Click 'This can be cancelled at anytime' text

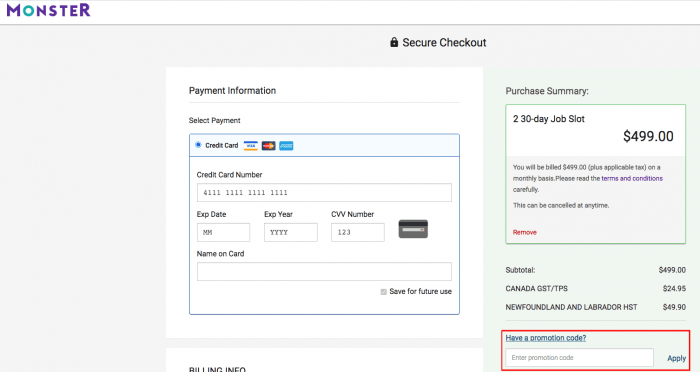click(561, 205)
